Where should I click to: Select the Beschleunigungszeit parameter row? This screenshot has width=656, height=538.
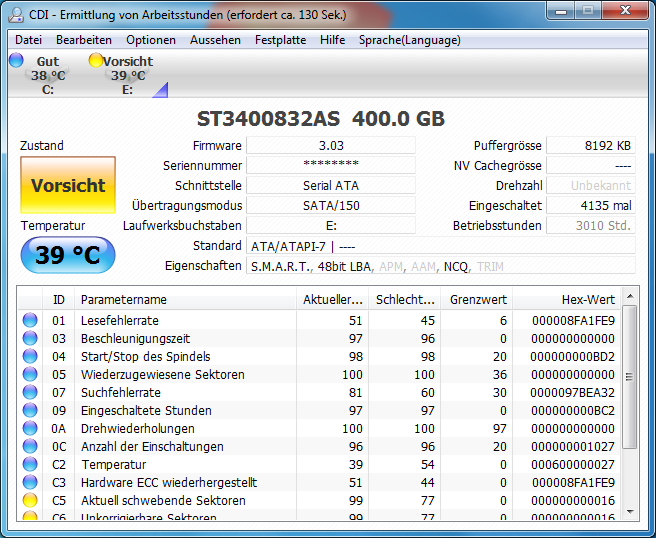(x=320, y=338)
